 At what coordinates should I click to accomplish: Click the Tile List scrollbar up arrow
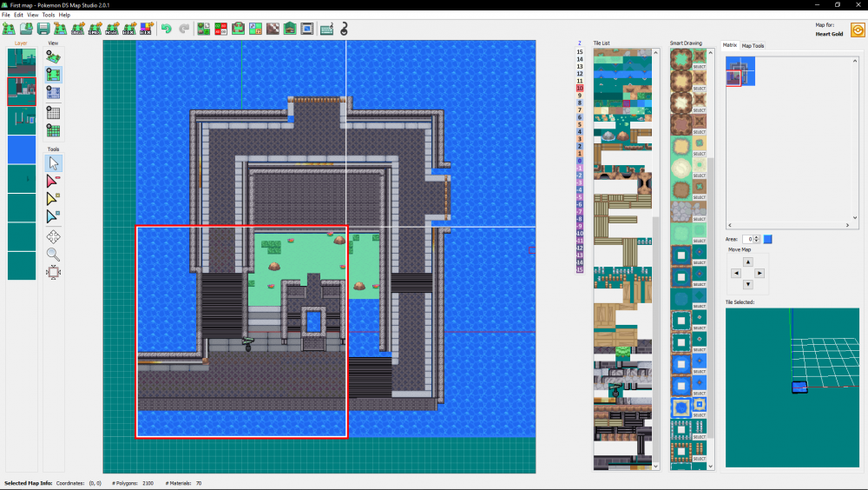click(656, 53)
